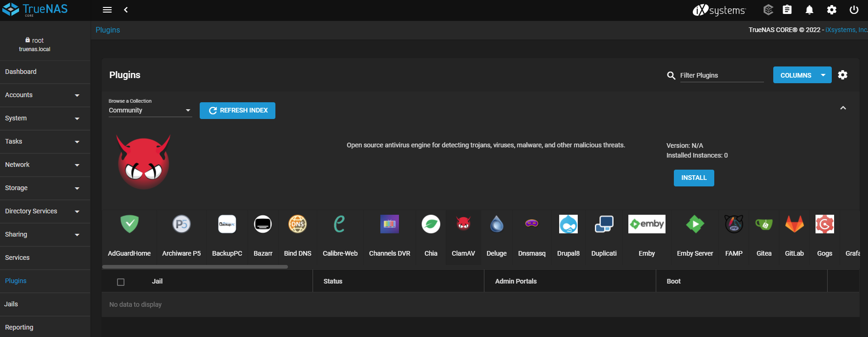The image size is (868, 337).
Task: Pick the Bazarr plugin icon
Action: (x=263, y=224)
